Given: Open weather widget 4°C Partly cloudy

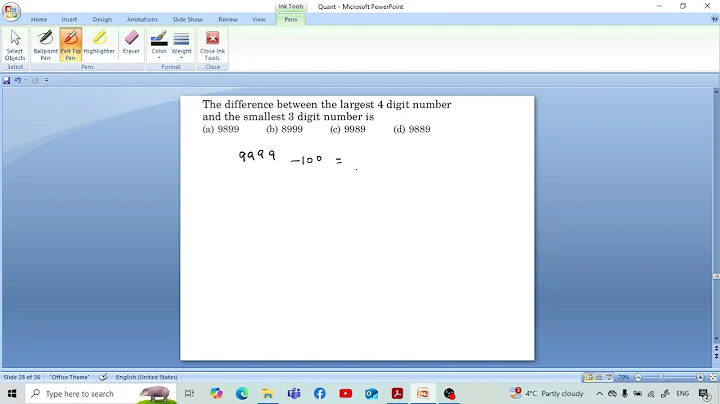Looking at the screenshot, I should pos(546,393).
